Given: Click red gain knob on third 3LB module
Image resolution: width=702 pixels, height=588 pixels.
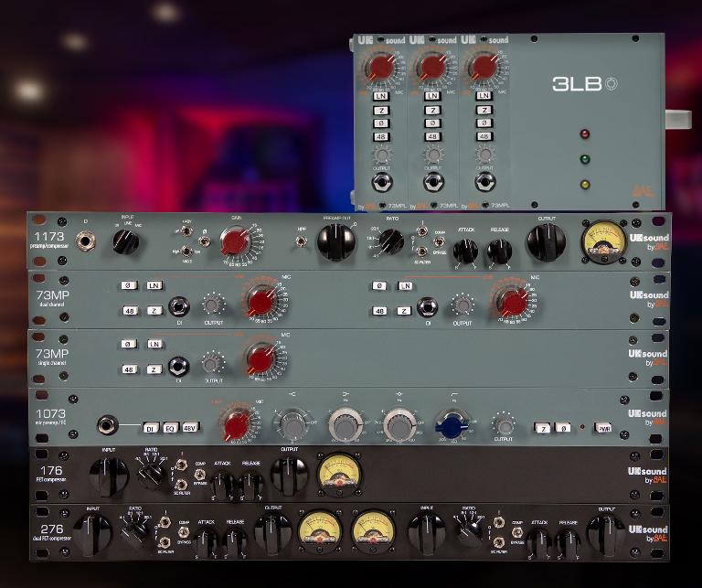Looking at the screenshot, I should pyautogui.click(x=484, y=68).
